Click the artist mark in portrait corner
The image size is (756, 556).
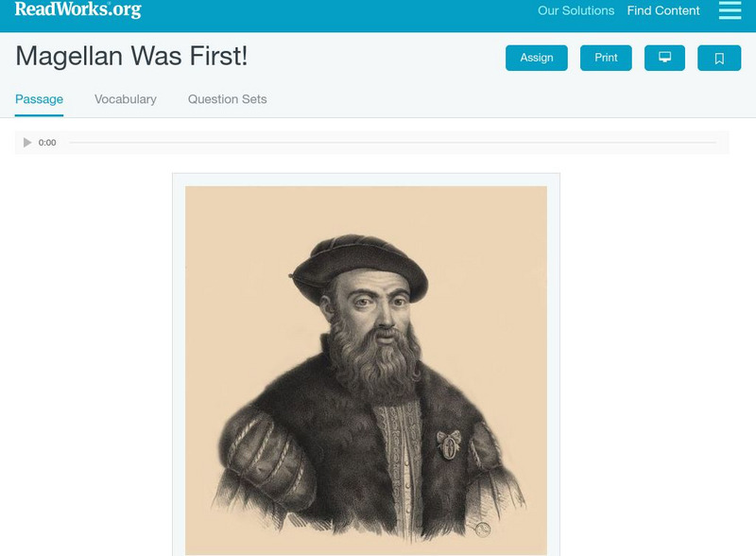tap(482, 529)
